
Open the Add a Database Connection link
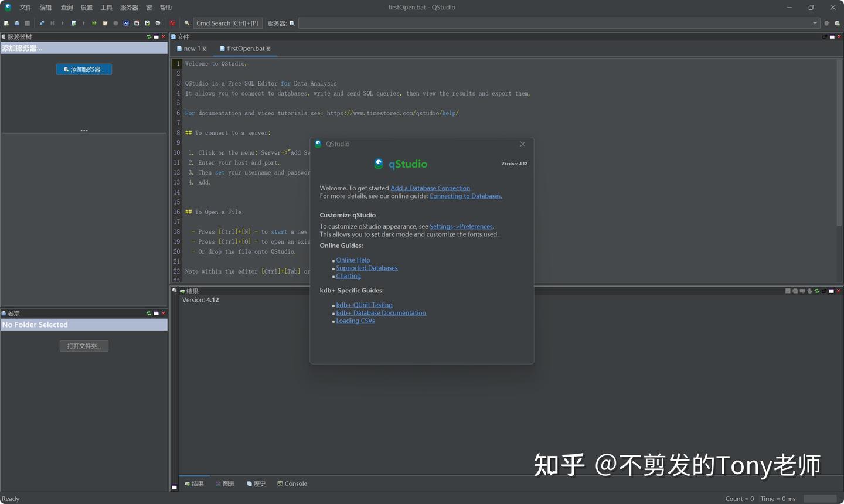click(x=430, y=188)
